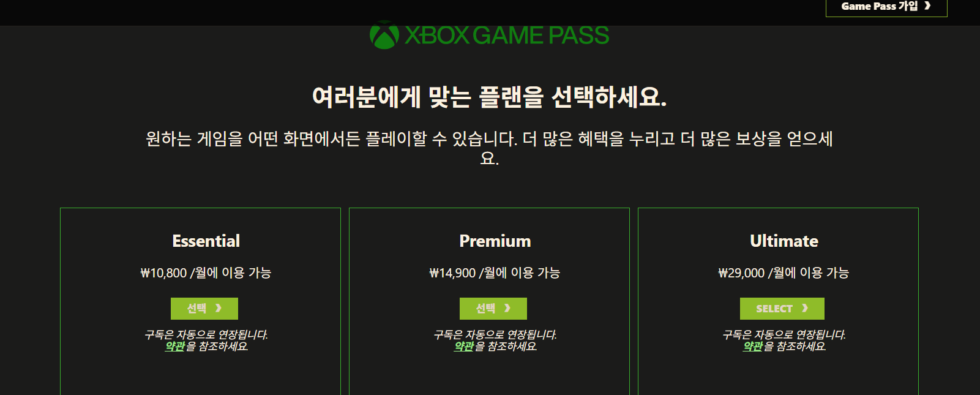This screenshot has height=395, width=980.
Task: Open 약관 link under Premium plan
Action: [464, 347]
